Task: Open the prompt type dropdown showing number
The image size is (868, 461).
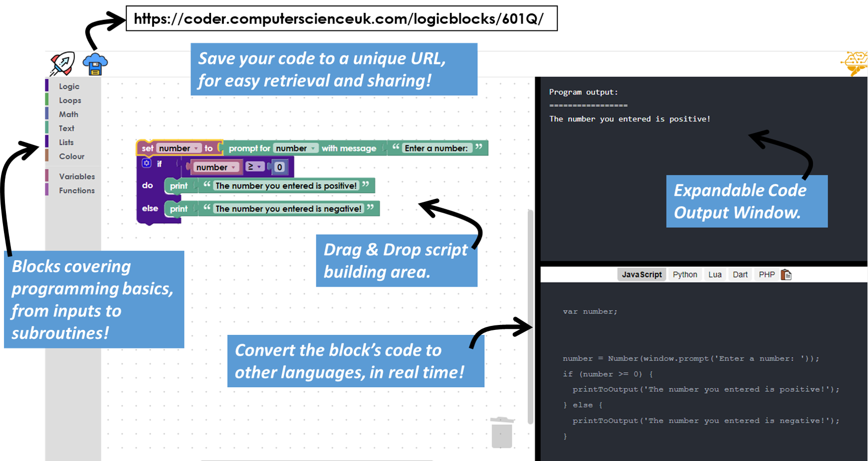Action: 312,148
